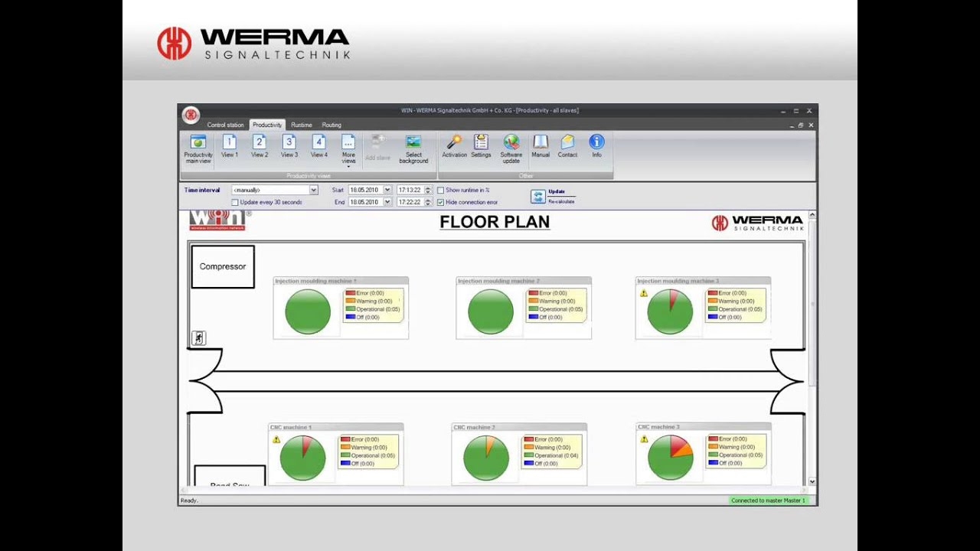Click the Add slave icon

coord(377,142)
